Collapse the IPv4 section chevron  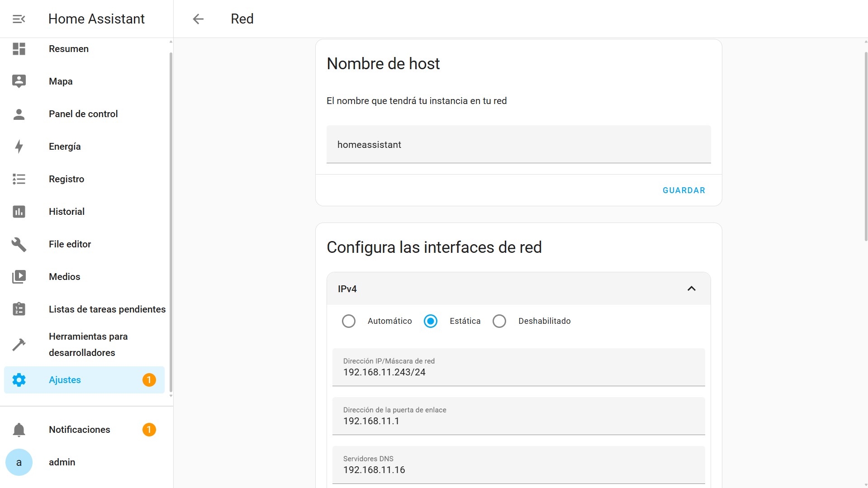[x=692, y=288]
